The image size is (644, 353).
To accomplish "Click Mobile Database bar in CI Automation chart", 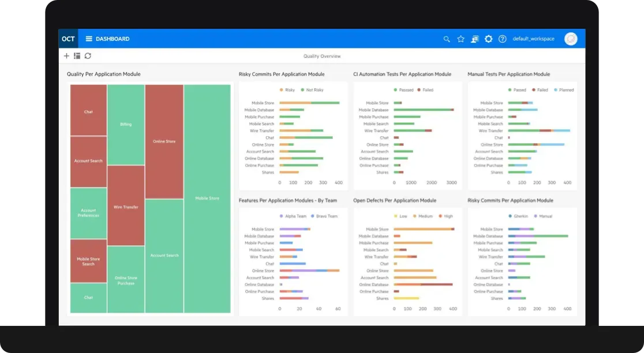I will click(424, 110).
